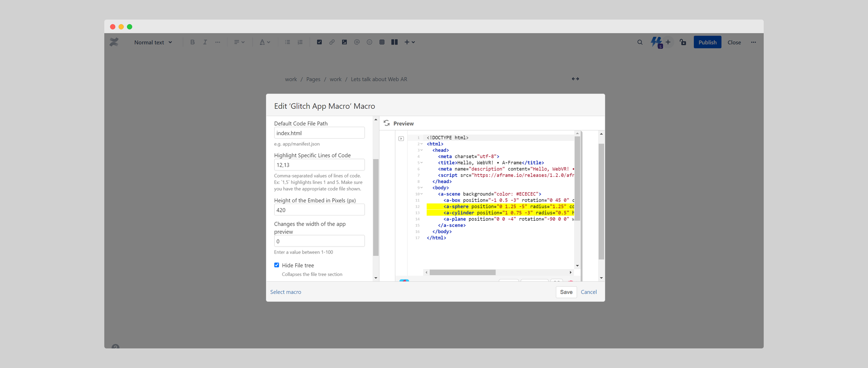Collapse the a-scene tag on line 10
This screenshot has width=868, height=368.
tap(422, 194)
